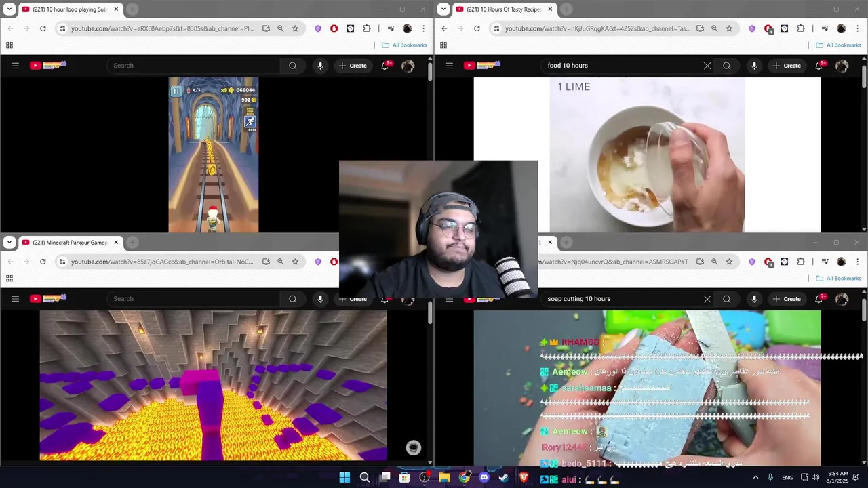Open notifications bell in Tasty Recipes window

pyautogui.click(x=818, y=66)
